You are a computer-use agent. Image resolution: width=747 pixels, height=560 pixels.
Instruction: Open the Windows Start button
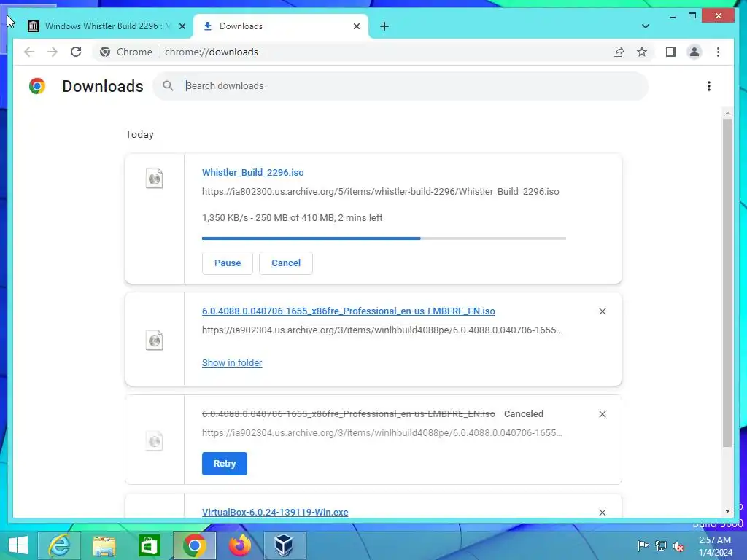[x=18, y=545]
